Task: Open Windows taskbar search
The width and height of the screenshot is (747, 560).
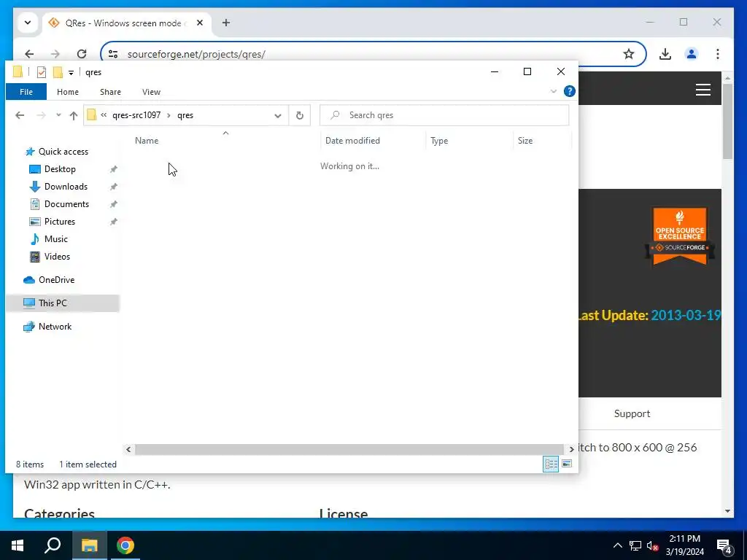Action: point(53,545)
